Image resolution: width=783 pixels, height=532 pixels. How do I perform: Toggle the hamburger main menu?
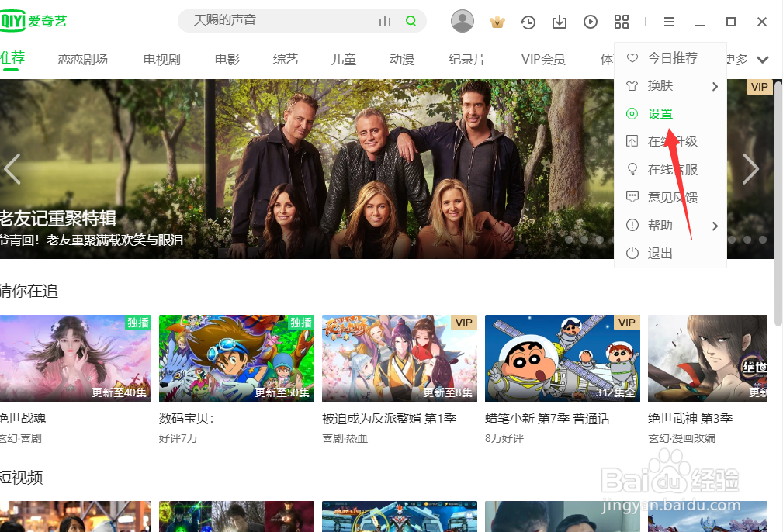coord(669,22)
